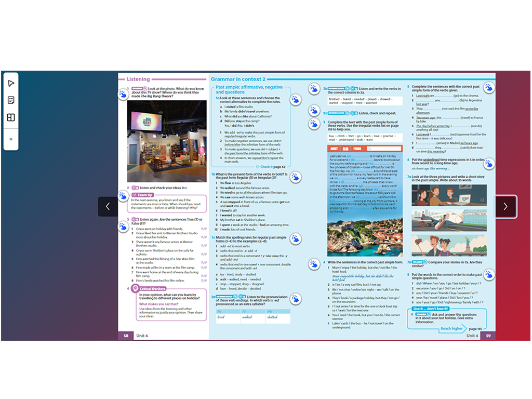The image size is (532, 399).
Task: Open the hand icon for exercise 1b
Action: click(296, 177)
